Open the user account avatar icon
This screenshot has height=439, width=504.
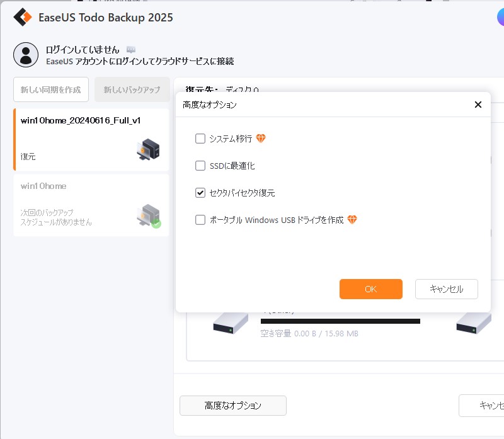click(x=26, y=55)
